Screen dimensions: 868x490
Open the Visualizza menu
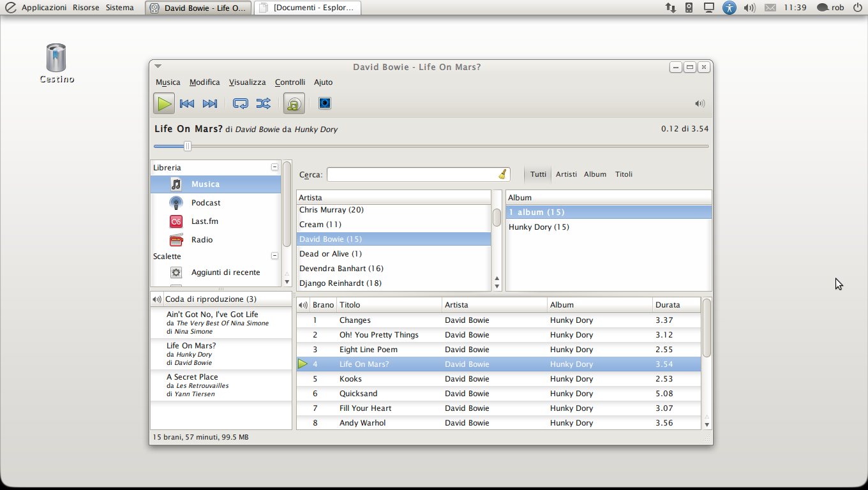coord(248,82)
